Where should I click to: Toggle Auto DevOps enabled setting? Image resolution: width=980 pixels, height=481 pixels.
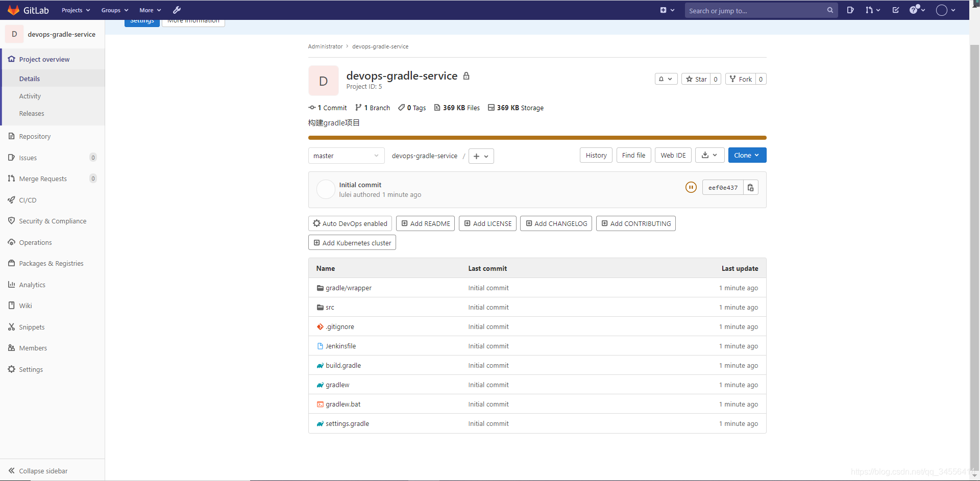350,223
